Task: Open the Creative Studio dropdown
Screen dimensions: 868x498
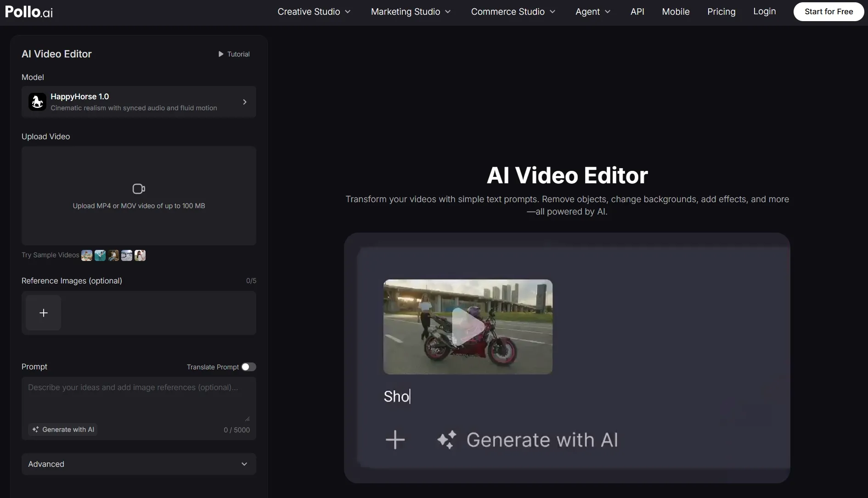Action: coord(314,11)
